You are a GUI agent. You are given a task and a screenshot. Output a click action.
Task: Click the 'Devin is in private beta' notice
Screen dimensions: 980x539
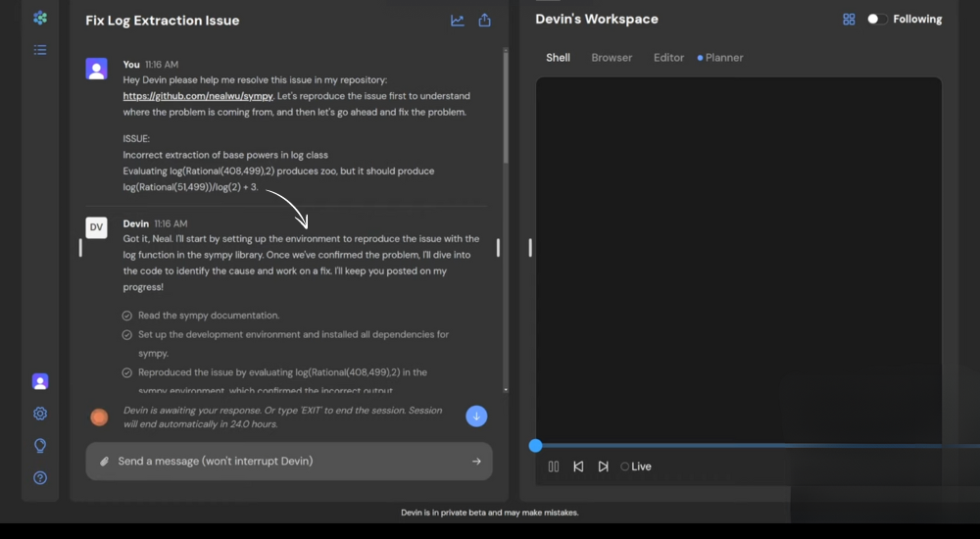coord(490,513)
